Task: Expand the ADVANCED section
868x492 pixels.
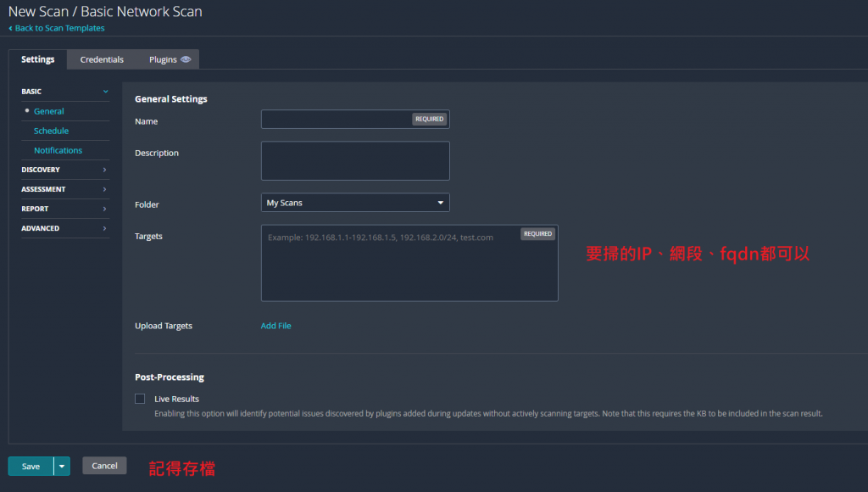Action: point(64,228)
